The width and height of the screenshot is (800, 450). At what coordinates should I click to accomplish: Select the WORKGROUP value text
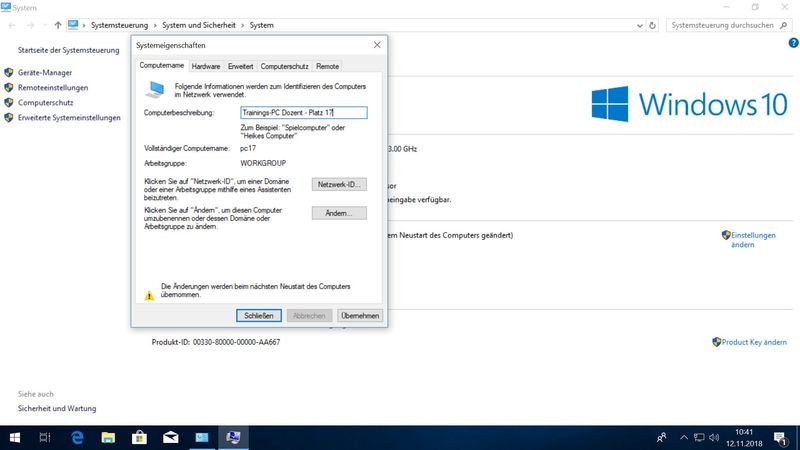point(263,163)
